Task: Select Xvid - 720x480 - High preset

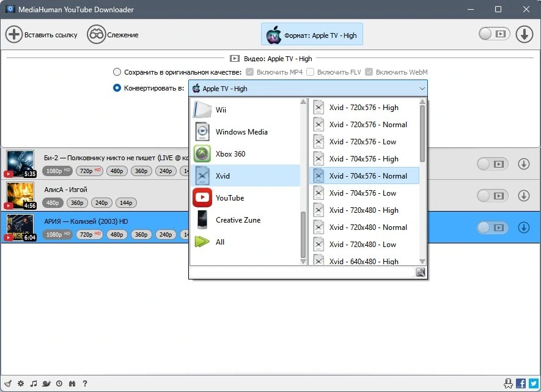Action: coord(364,210)
